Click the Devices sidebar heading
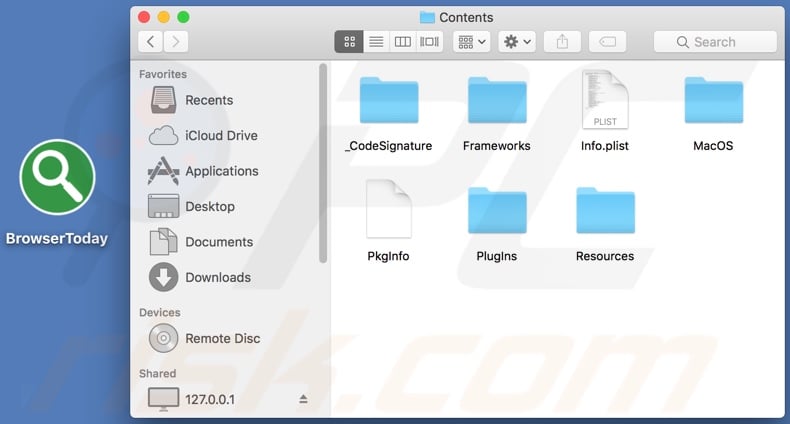 point(160,312)
